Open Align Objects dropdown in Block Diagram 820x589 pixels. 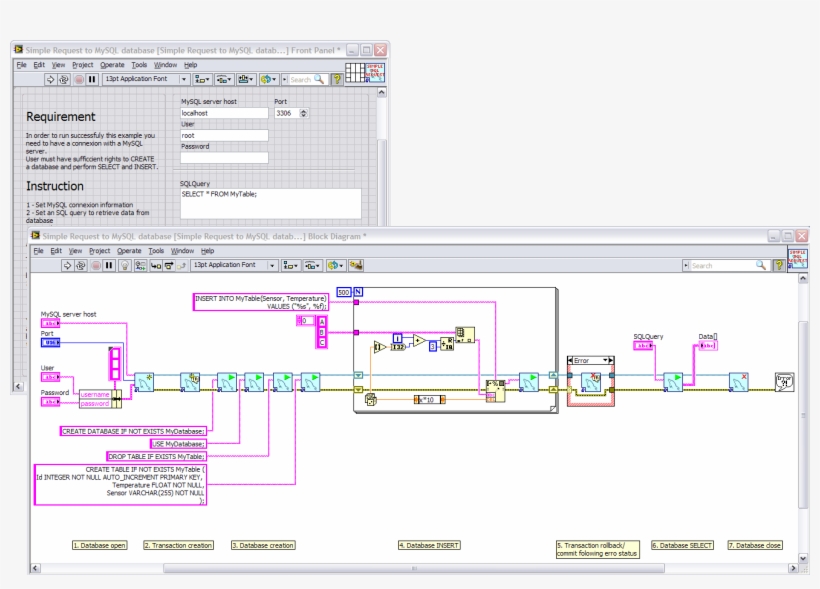point(290,266)
